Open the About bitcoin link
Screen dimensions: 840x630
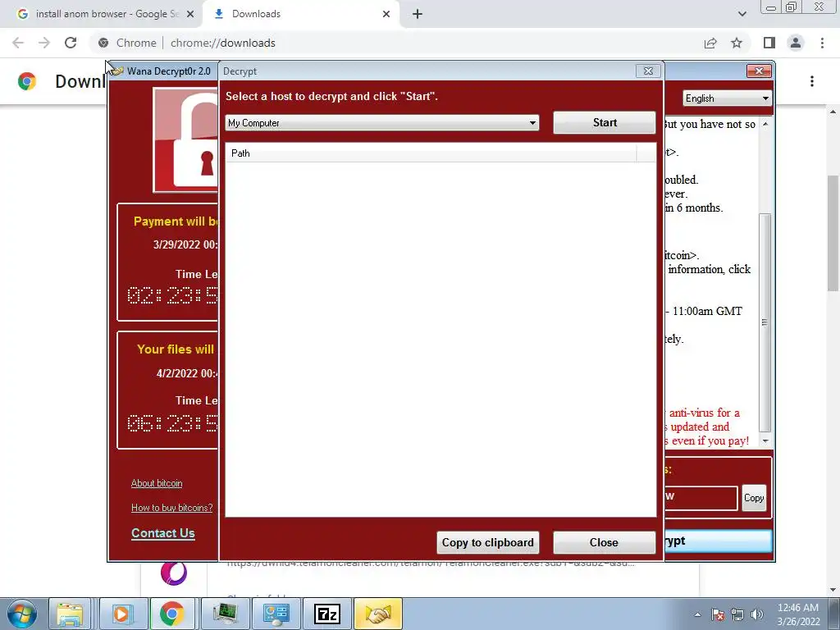coord(157,483)
